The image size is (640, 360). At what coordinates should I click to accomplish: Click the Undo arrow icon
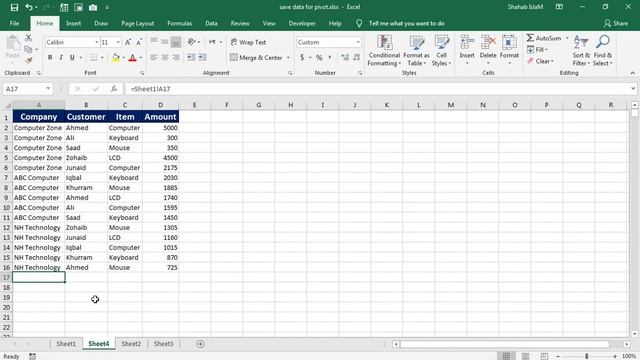[29, 7]
